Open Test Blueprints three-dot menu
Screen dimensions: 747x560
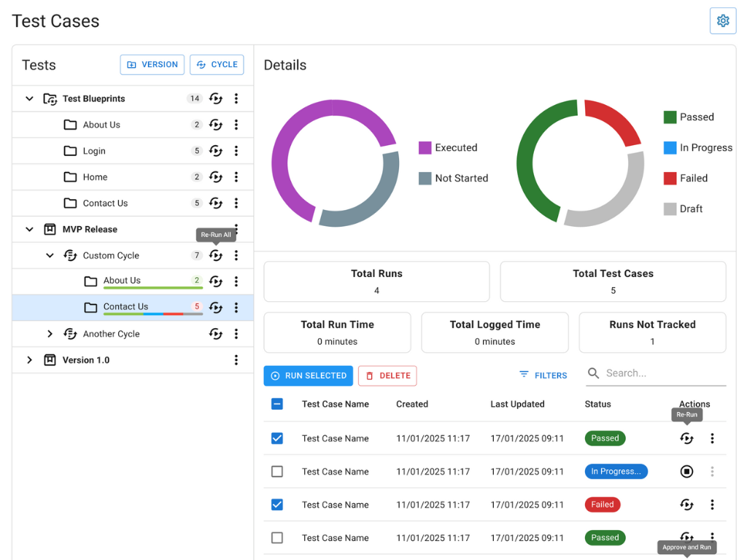click(x=236, y=98)
